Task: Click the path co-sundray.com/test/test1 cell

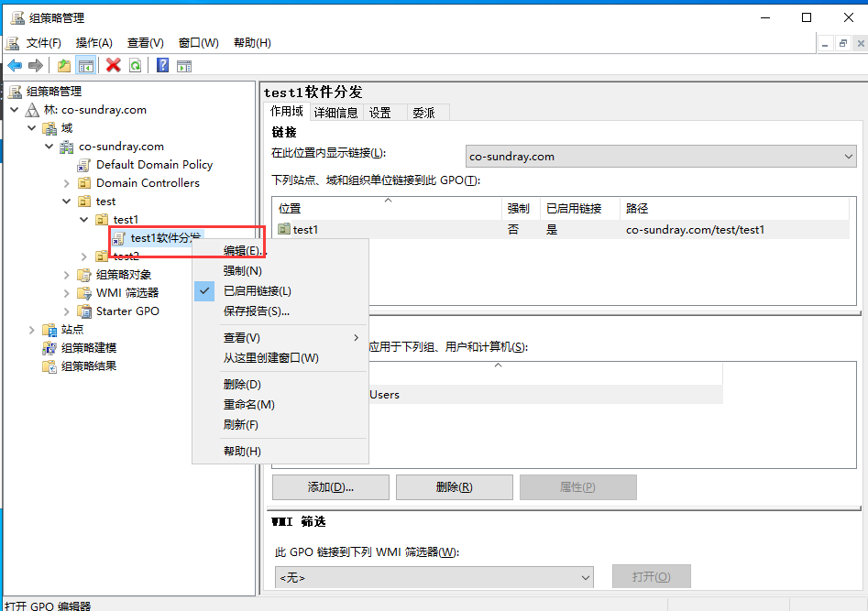Action: coord(696,230)
